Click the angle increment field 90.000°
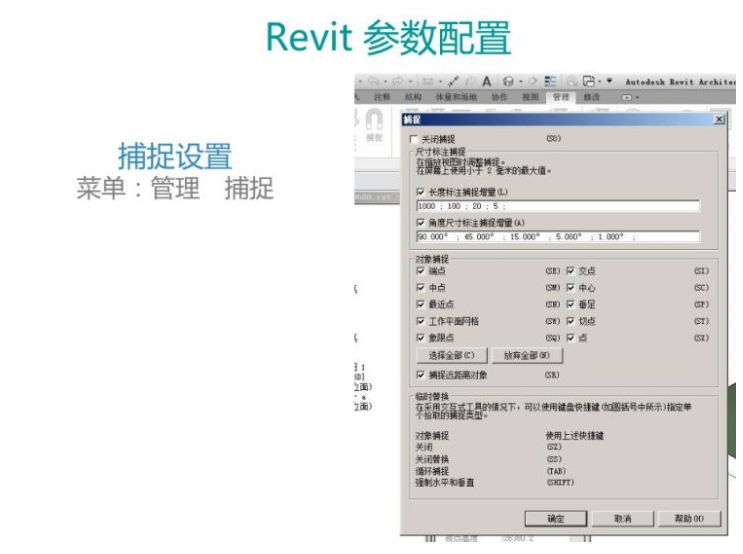The image size is (743, 554). point(558,236)
